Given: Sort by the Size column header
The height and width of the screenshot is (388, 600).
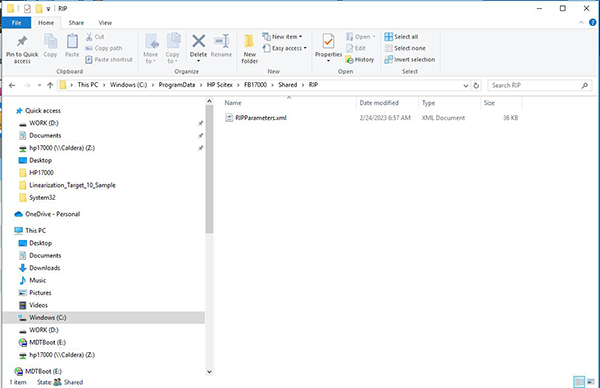Looking at the screenshot, I should pos(501,103).
